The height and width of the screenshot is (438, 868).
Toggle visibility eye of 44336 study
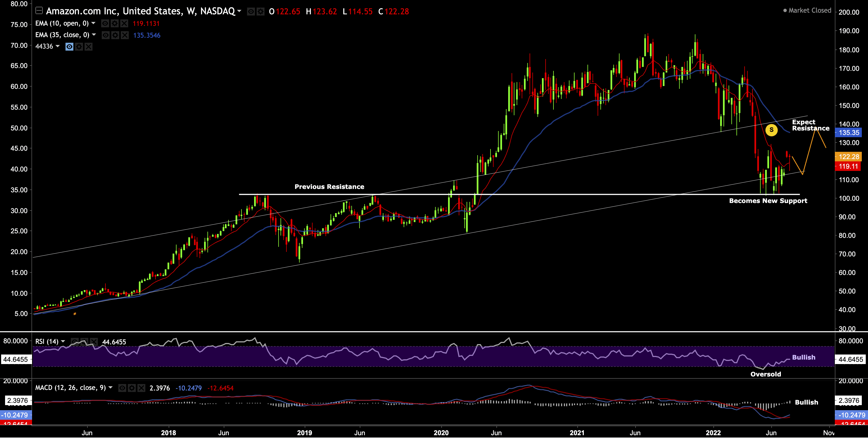(69, 46)
